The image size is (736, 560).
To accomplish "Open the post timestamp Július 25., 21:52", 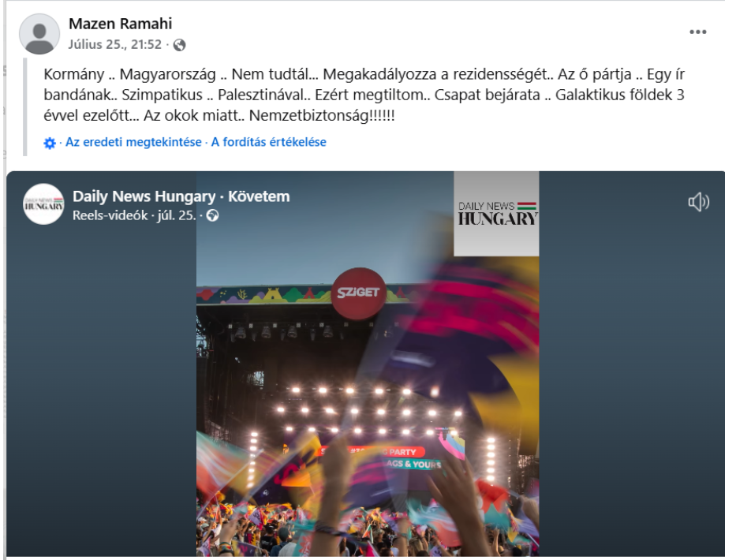I will pyautogui.click(x=115, y=45).
